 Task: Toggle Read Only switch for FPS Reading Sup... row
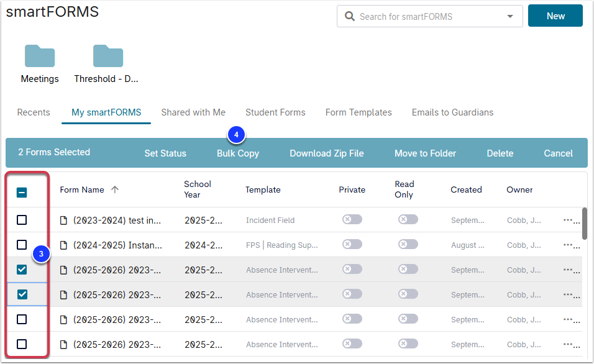pos(408,244)
